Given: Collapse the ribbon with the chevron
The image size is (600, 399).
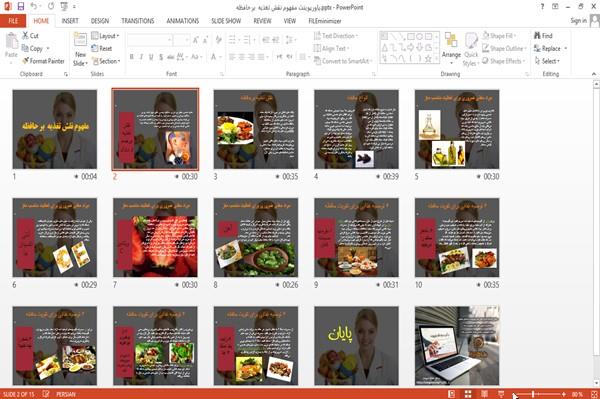Looking at the screenshot, I should [594, 74].
